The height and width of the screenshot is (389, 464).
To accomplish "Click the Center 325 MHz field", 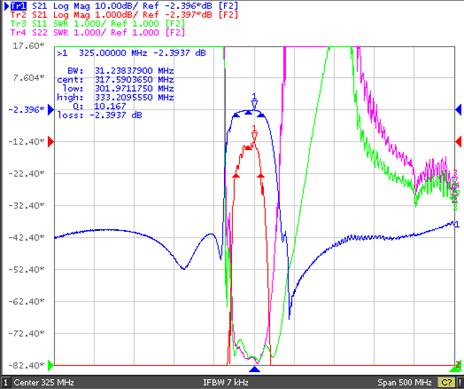I will click(44, 382).
